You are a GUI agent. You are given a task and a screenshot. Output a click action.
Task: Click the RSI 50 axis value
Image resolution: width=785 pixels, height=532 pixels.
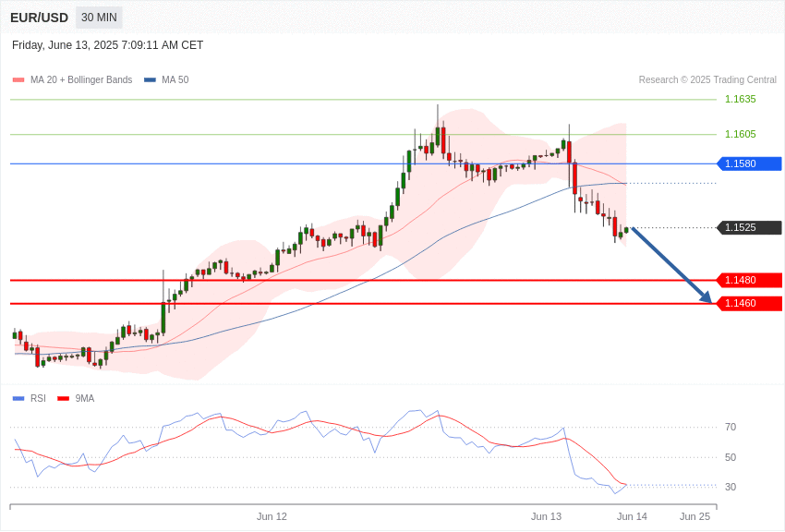click(x=731, y=457)
